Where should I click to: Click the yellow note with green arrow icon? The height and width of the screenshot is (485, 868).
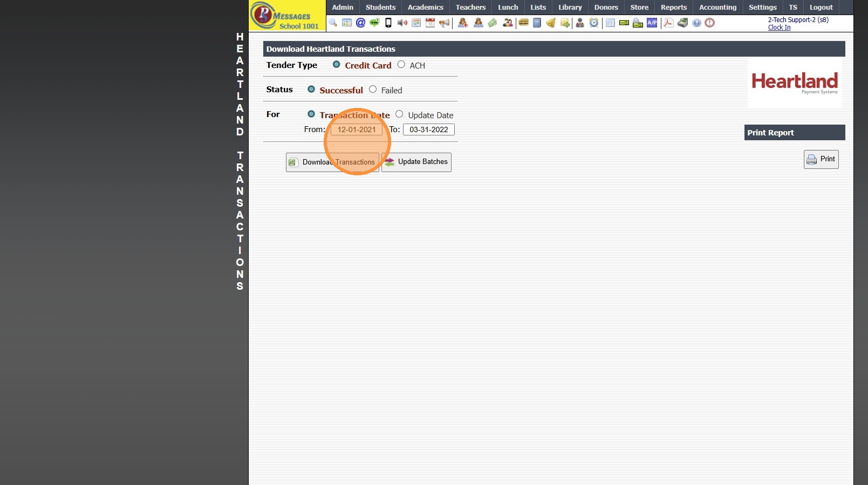pos(565,23)
